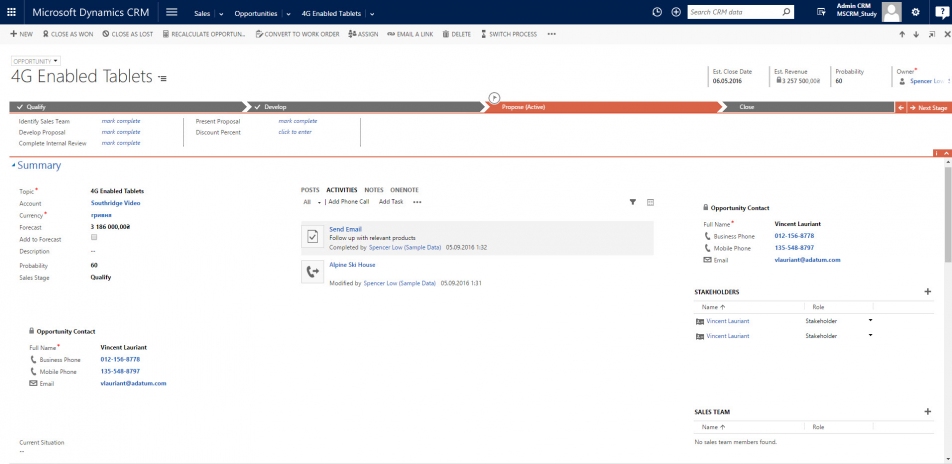952x464 pixels.
Task: Click the quick create plus icon
Action: 676,12
